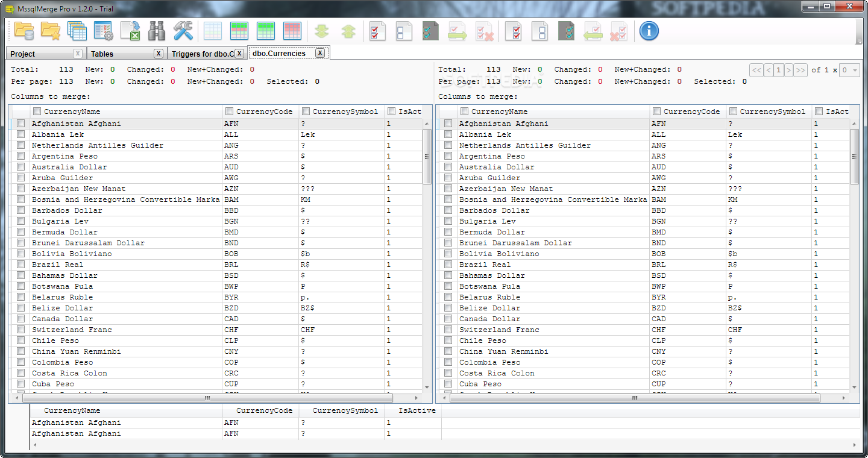Click left grid horizontal scrollbar thumb
This screenshot has height=458, width=868.
pyautogui.click(x=207, y=398)
